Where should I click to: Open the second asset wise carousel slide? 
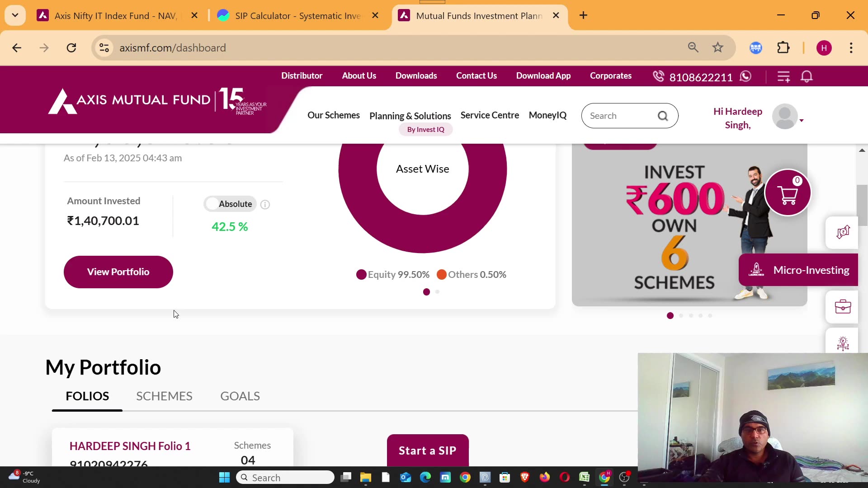(x=438, y=291)
